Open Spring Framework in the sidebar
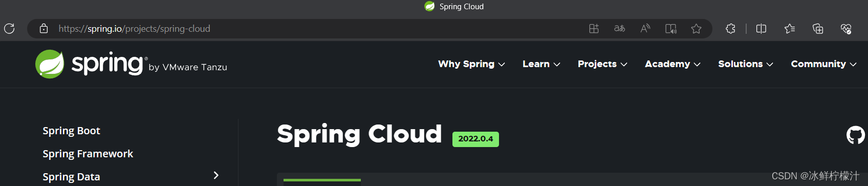The image size is (868, 186). tap(88, 154)
